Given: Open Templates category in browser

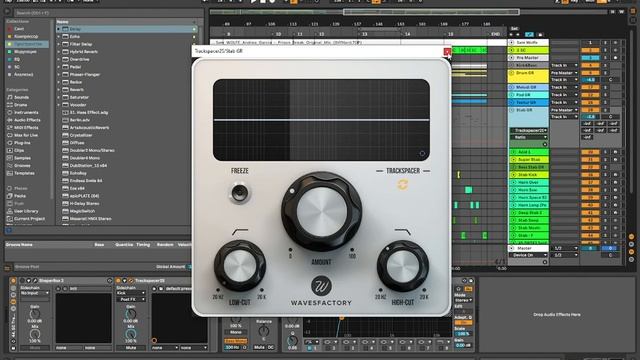Looking at the screenshot, I should [24, 173].
